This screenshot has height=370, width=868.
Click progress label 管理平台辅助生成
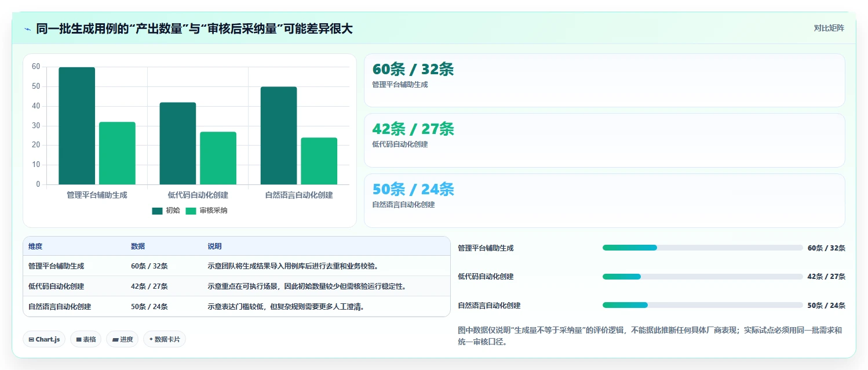pos(486,248)
